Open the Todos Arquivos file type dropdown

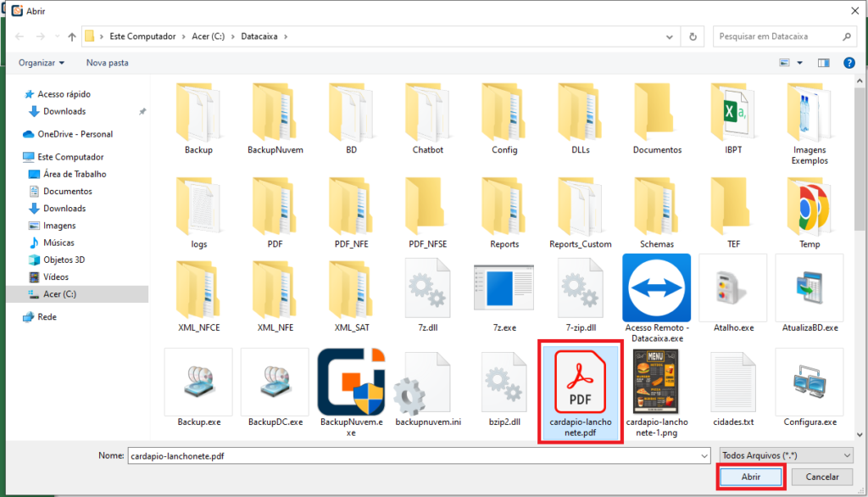pyautogui.click(x=786, y=455)
